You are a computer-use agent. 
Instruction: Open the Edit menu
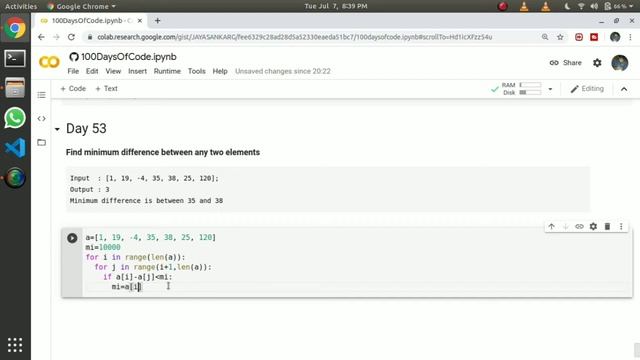coord(92,71)
